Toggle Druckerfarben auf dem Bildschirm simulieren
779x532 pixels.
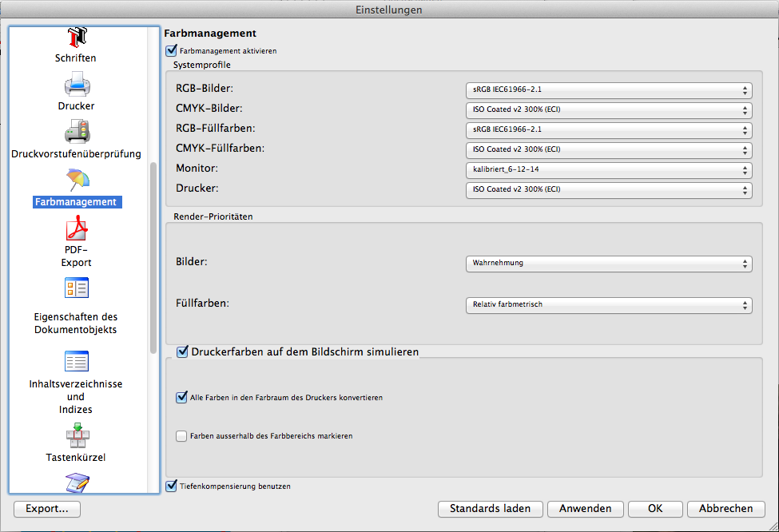(182, 351)
